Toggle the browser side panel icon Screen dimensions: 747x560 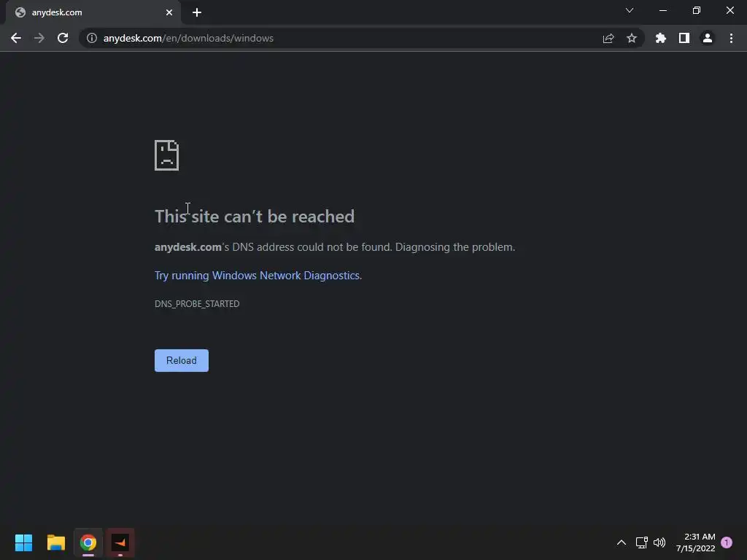[684, 38]
